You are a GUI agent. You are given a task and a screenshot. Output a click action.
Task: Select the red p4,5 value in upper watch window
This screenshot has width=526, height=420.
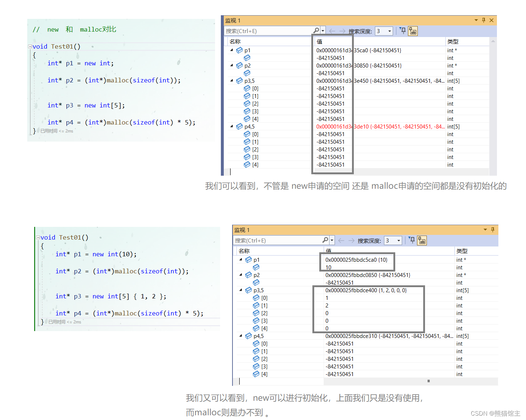(x=380, y=126)
